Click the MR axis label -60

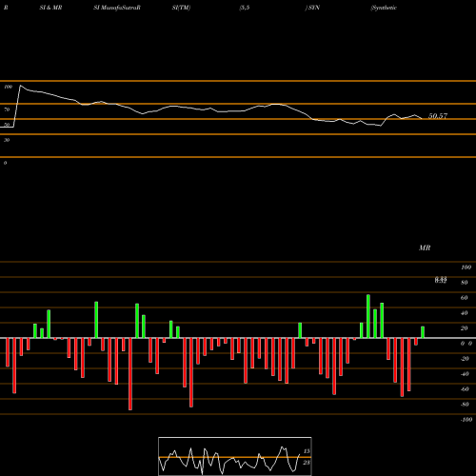(x=465, y=389)
